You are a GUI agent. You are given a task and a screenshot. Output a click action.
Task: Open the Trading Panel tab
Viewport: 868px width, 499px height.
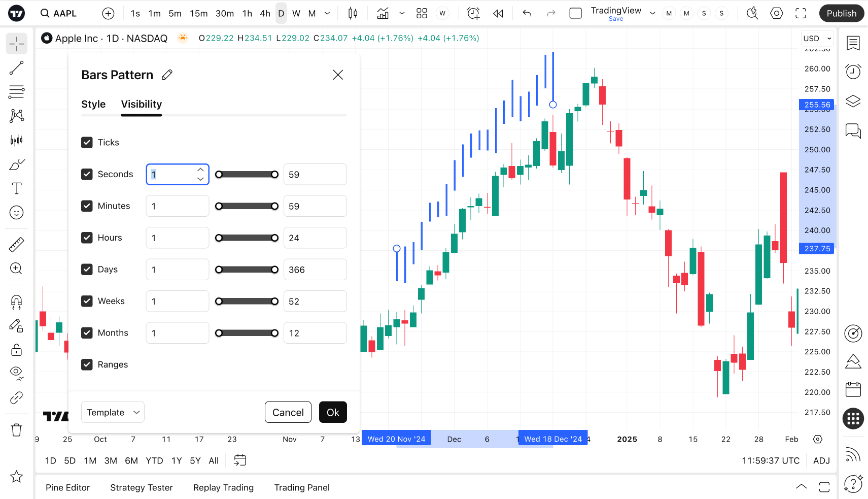point(302,488)
